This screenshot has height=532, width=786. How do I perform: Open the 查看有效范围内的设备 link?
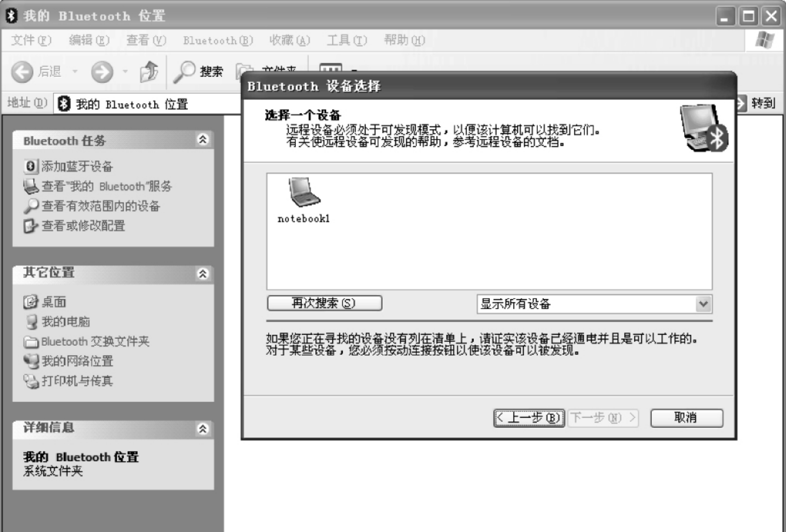100,206
